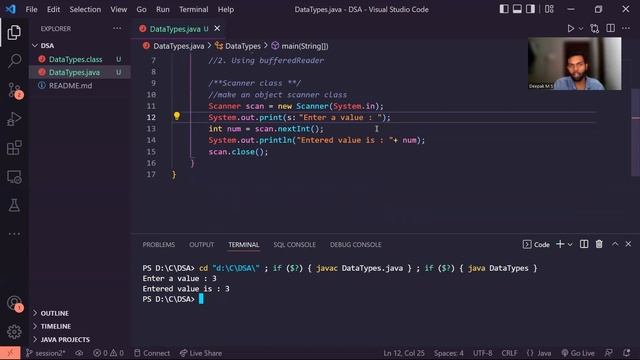Open the Terminal menu
This screenshot has width=640, height=360.
tap(194, 9)
